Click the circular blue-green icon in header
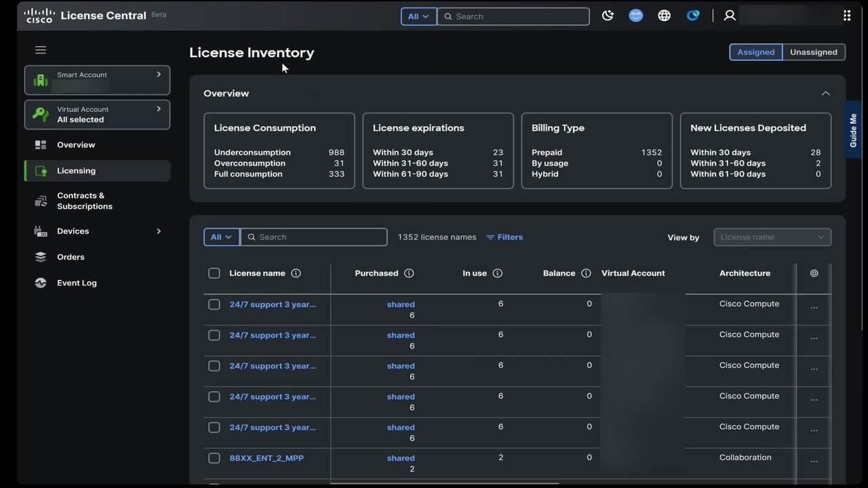Viewport: 868px width, 488px height. (x=693, y=16)
